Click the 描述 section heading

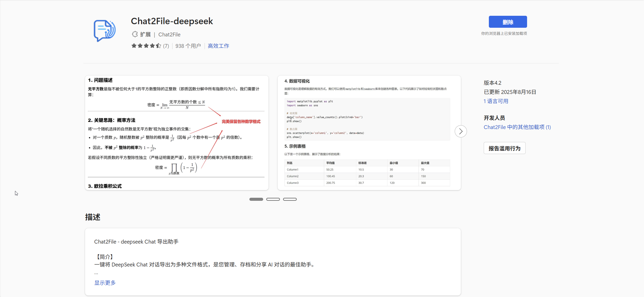tap(93, 217)
